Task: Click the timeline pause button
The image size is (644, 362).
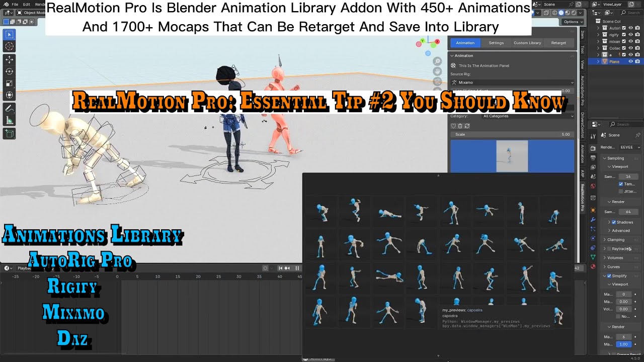Action: pos(297,268)
